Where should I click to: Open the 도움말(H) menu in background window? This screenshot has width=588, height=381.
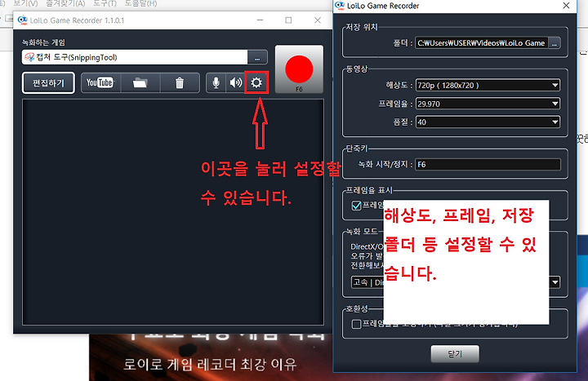click(x=140, y=3)
